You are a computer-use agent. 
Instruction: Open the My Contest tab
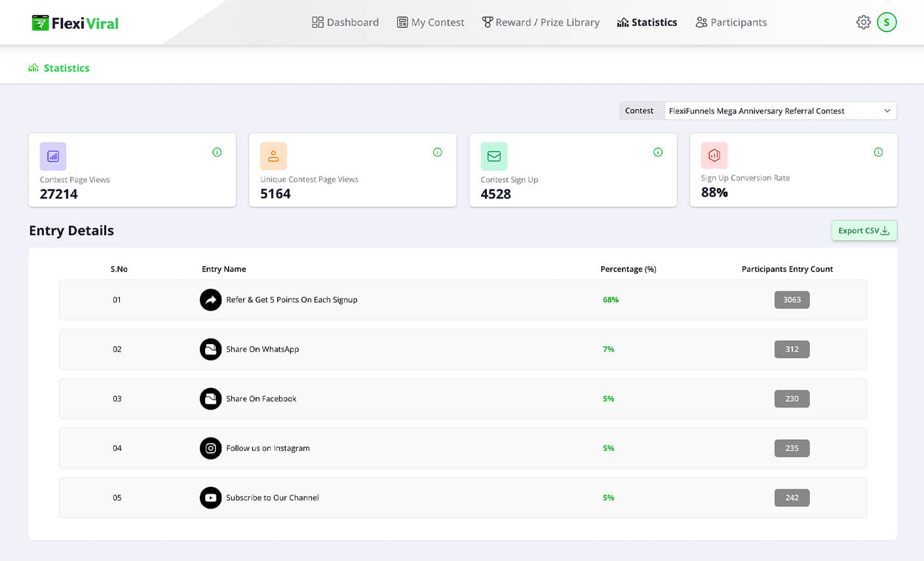(x=431, y=22)
